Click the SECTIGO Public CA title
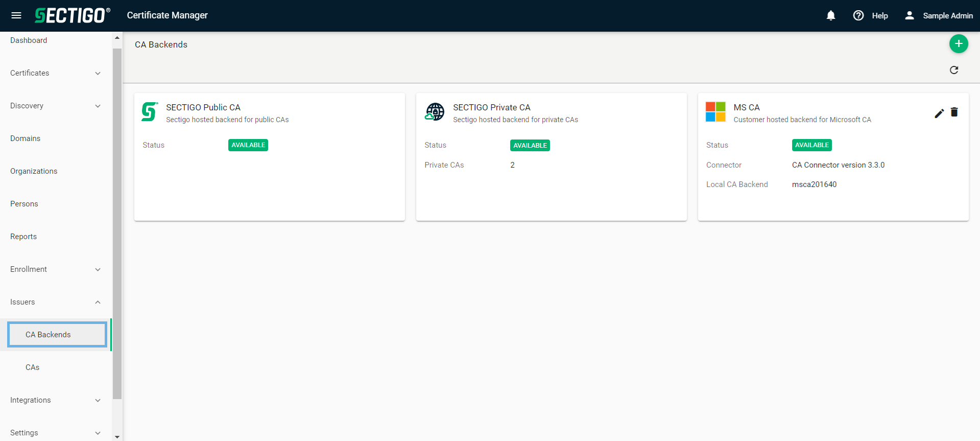 point(203,107)
